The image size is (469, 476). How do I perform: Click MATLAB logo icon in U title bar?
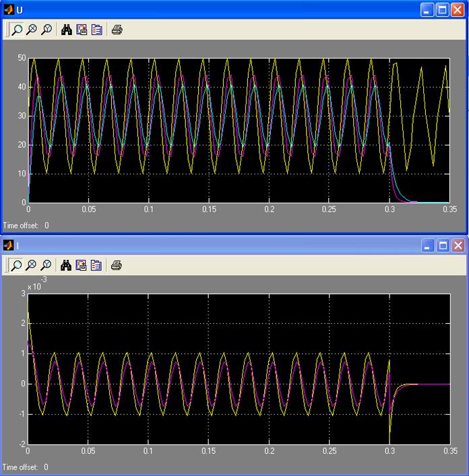(x=9, y=9)
